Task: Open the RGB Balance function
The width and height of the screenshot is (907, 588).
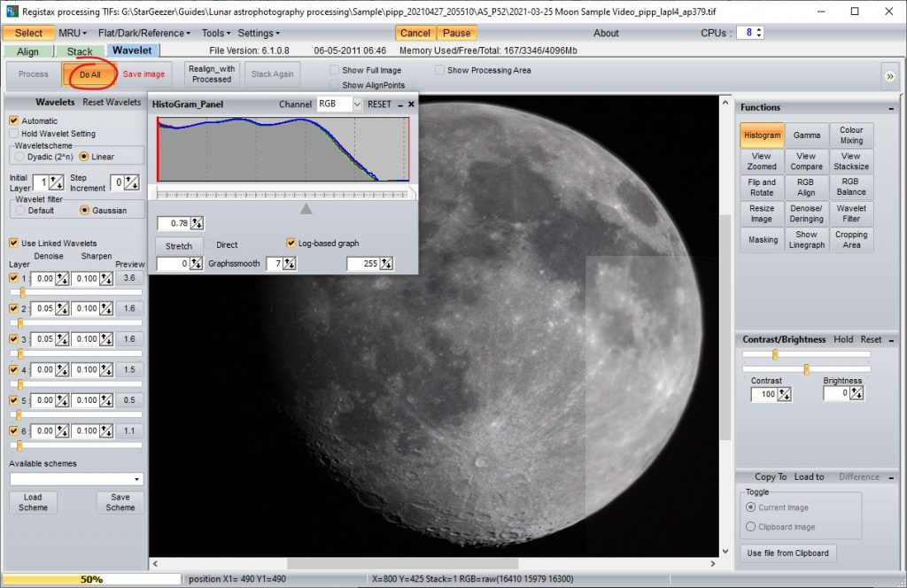Action: click(850, 186)
